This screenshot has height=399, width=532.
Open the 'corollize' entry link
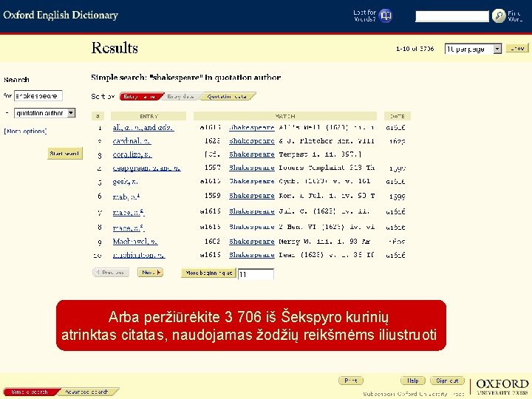[x=132, y=154]
